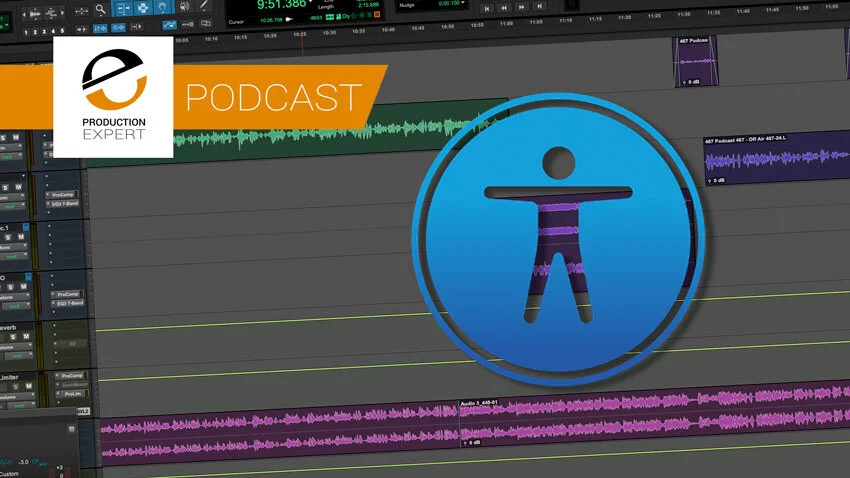The height and width of the screenshot is (478, 850).
Task: Open the Reverb track's read automation dropdown
Action: pyautogui.click(x=19, y=356)
